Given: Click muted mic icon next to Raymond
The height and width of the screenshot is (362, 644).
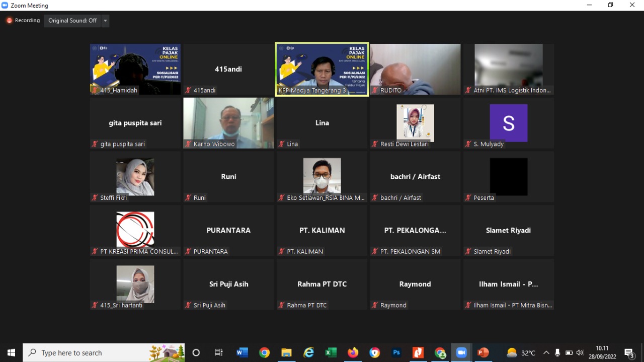Looking at the screenshot, I should pyautogui.click(x=375, y=305).
